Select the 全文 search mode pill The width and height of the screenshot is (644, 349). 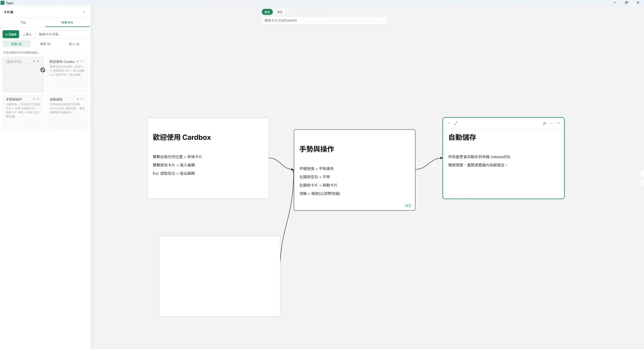coord(267,12)
